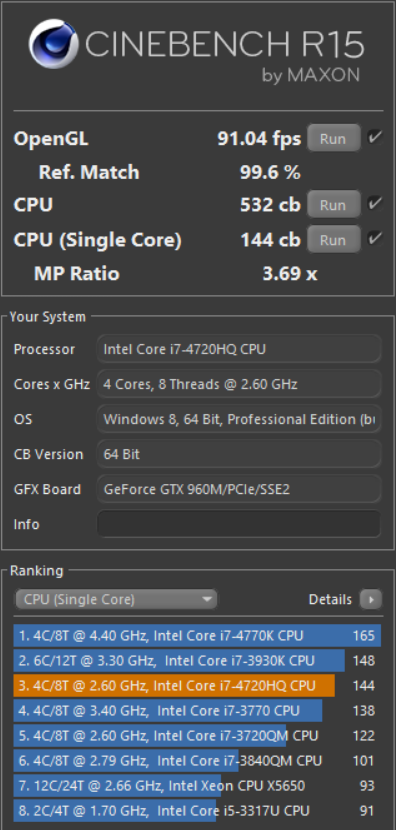Select the orange highlighted i7-4720HQ ranking row

click(197, 685)
